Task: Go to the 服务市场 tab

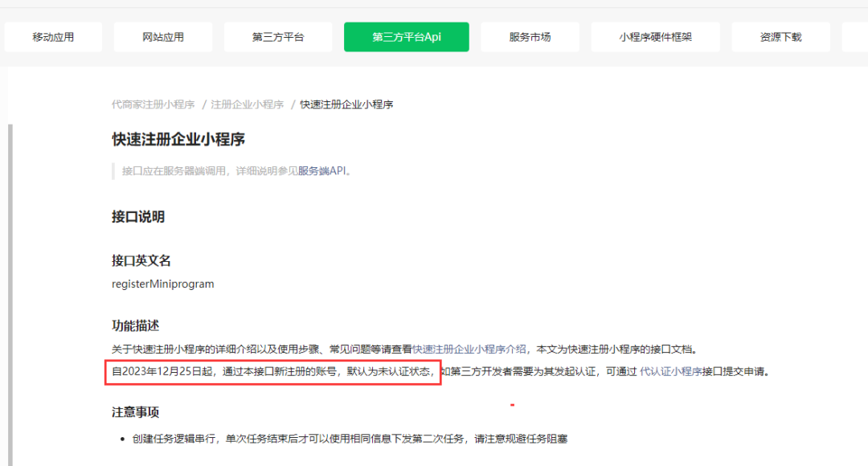Action: 530,37
